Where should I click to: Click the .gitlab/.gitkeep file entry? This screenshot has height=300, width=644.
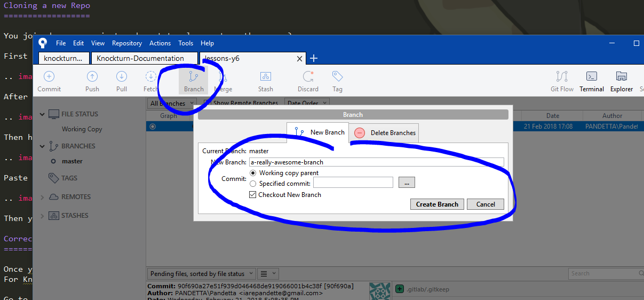427,289
